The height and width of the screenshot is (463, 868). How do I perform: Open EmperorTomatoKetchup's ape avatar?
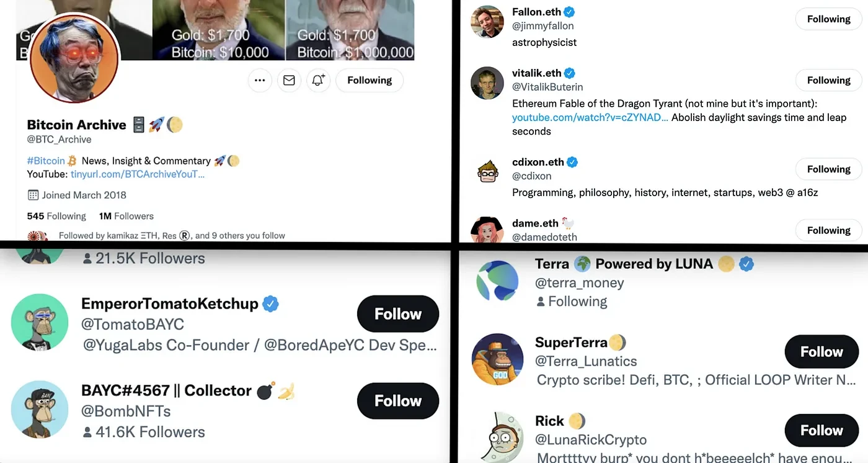coord(39,322)
